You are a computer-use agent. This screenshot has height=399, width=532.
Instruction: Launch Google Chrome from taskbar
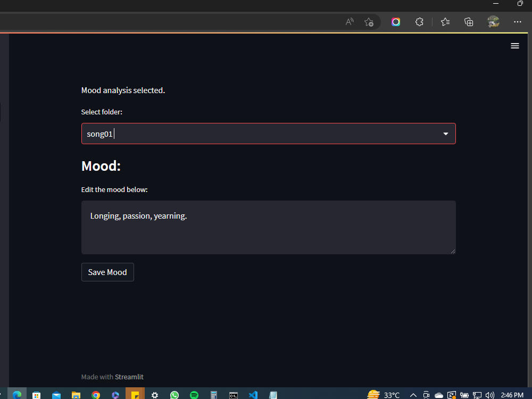click(x=96, y=395)
